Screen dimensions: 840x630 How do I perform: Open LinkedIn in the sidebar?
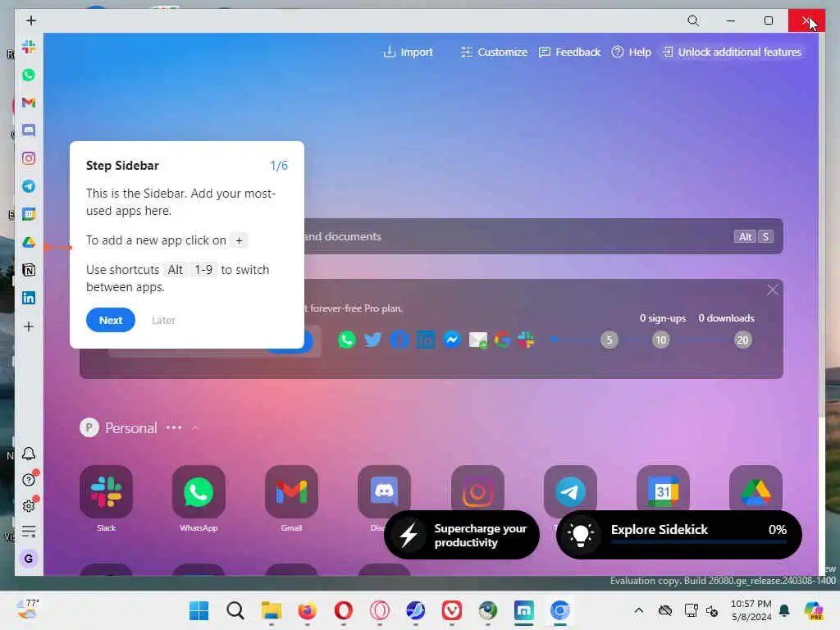pyautogui.click(x=29, y=298)
